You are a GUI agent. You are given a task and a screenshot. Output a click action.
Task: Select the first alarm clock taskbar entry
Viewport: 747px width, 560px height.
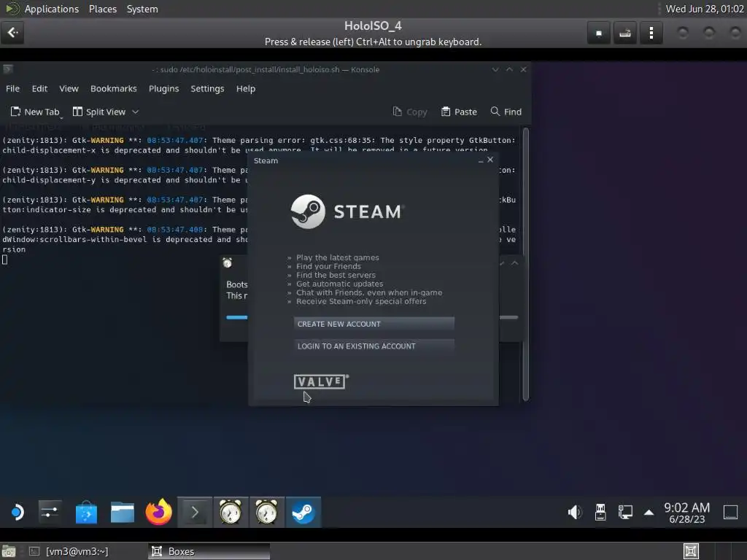click(x=231, y=513)
